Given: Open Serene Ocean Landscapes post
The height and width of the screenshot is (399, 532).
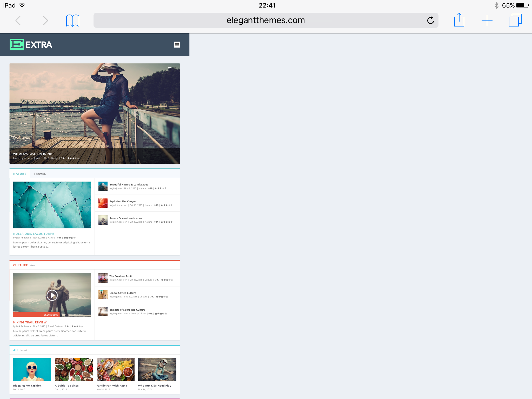Looking at the screenshot, I should coord(125,218).
